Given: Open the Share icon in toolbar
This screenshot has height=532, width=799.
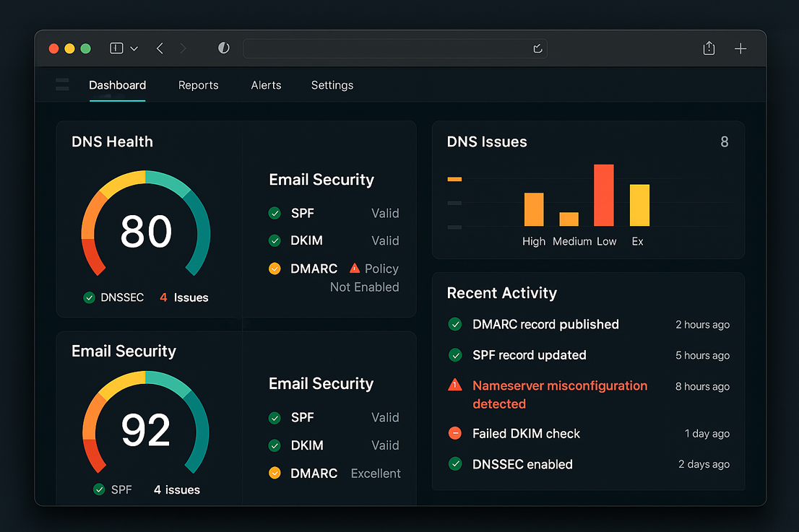Looking at the screenshot, I should pyautogui.click(x=709, y=48).
